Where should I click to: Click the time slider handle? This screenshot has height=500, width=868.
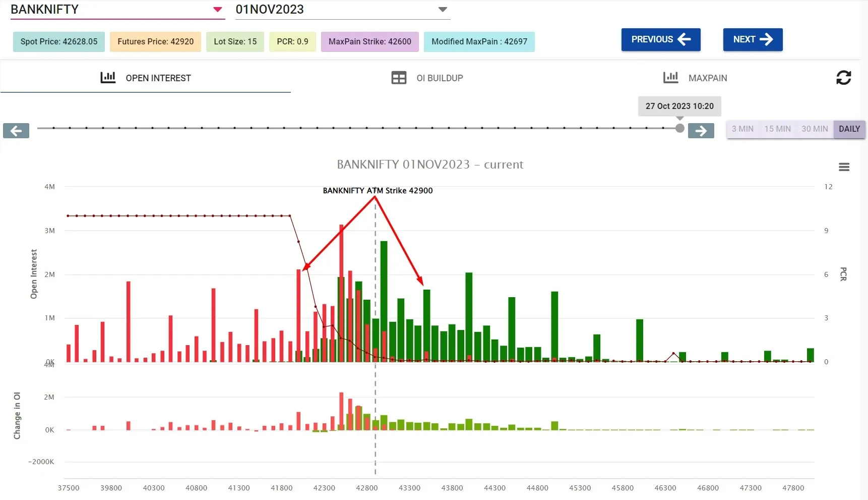tap(680, 128)
